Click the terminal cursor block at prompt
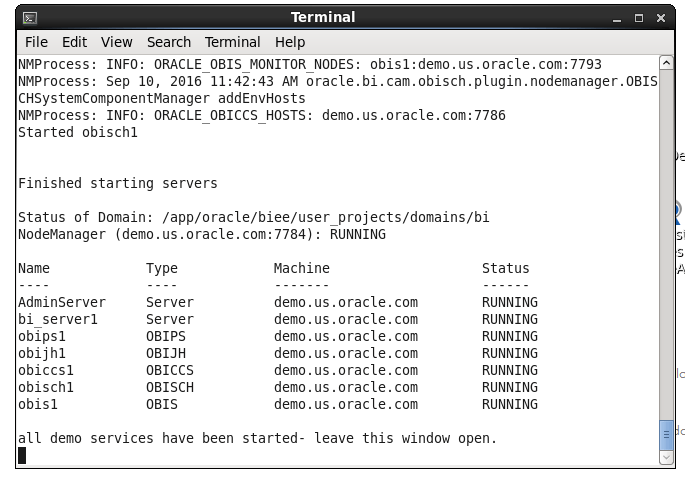 click(x=22, y=456)
